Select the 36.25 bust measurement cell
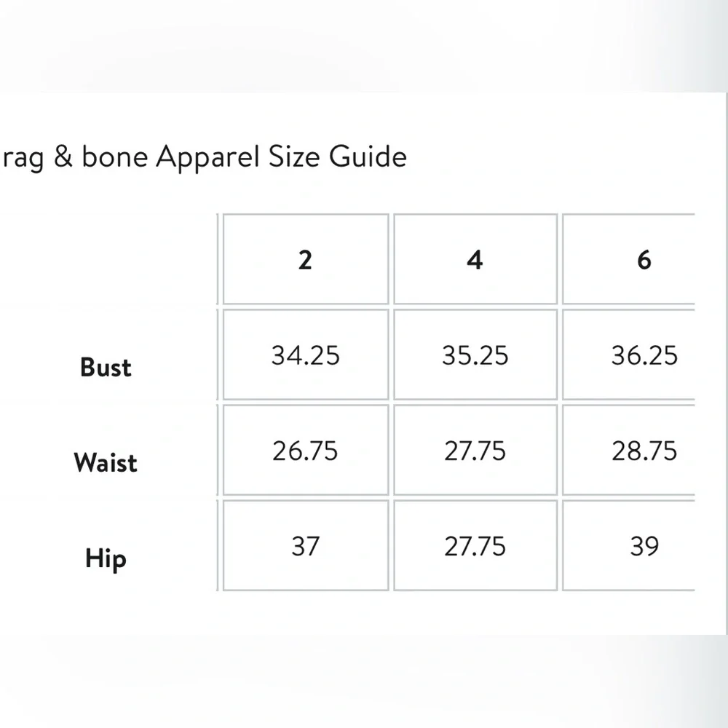 point(644,355)
